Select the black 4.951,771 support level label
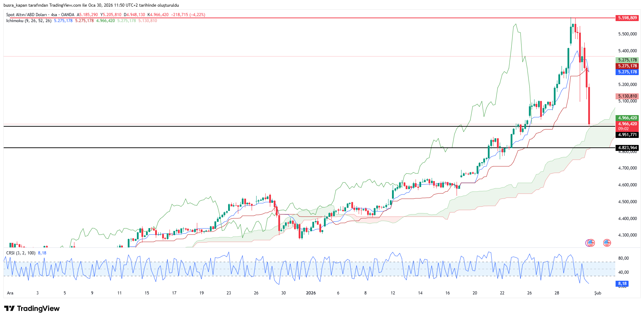The height and width of the screenshot is (319, 644). click(x=627, y=135)
